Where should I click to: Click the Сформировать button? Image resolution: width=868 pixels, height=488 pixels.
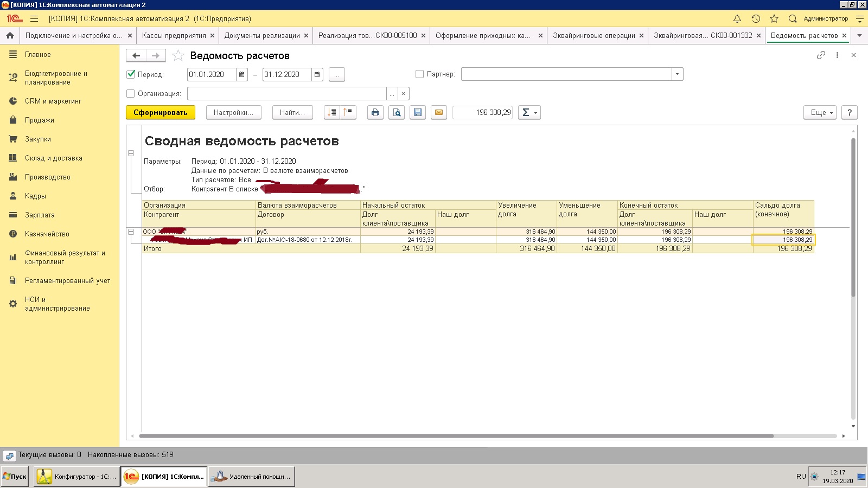tap(161, 112)
